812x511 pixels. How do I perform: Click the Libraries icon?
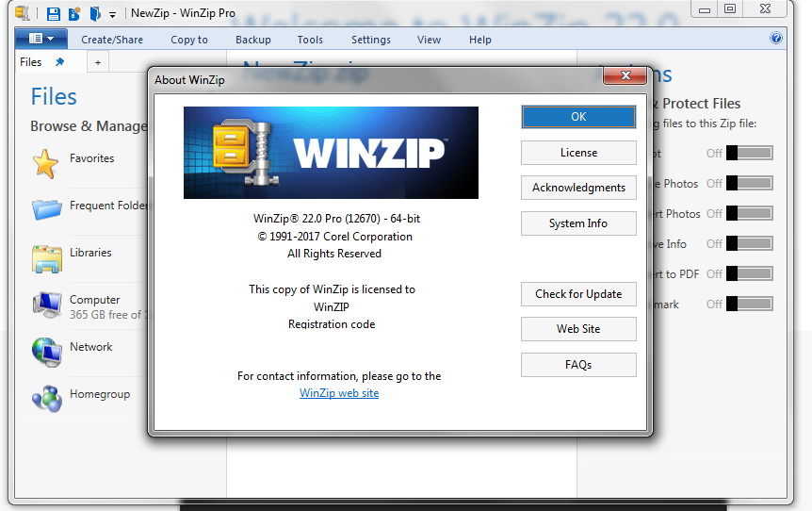tap(46, 258)
